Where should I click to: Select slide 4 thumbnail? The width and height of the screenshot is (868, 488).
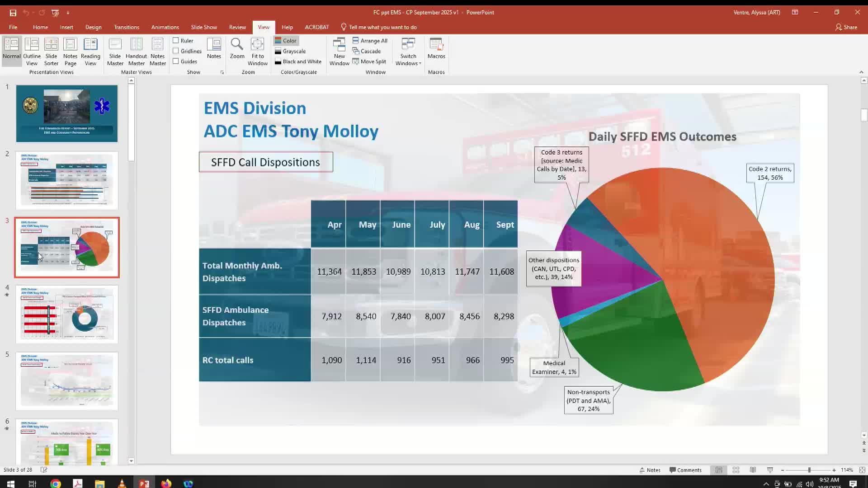coord(67,314)
